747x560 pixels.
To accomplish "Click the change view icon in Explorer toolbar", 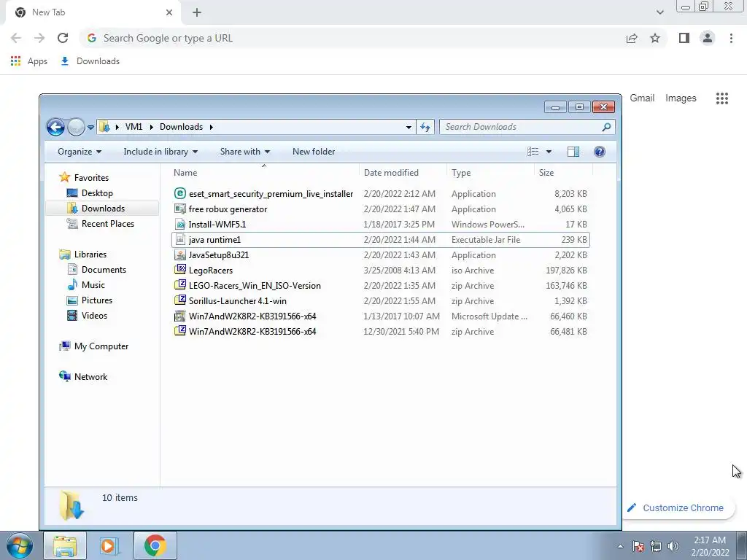I will pos(533,152).
